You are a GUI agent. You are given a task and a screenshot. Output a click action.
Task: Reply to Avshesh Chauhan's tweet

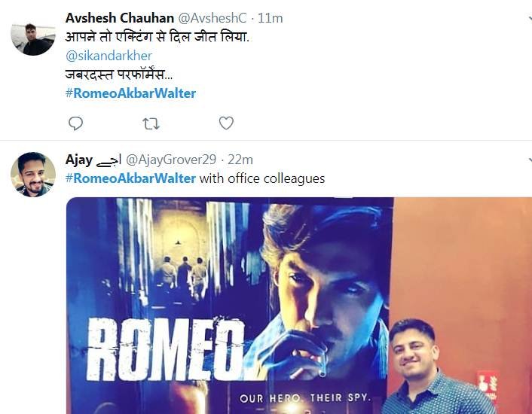pos(75,123)
